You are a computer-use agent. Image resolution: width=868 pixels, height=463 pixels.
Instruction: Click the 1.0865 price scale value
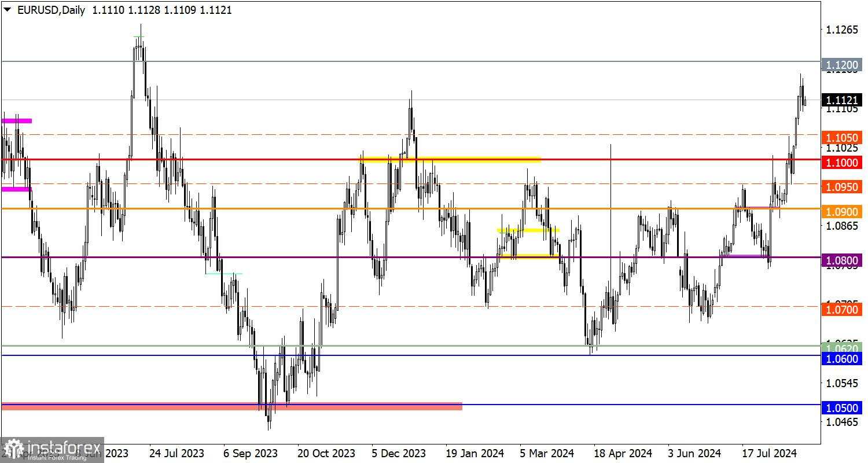tap(843, 226)
